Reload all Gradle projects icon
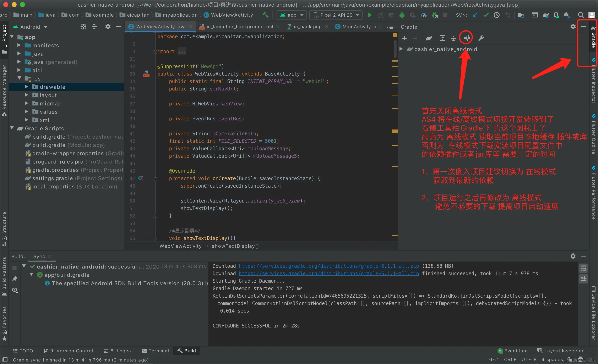The image size is (598, 364). [429, 38]
